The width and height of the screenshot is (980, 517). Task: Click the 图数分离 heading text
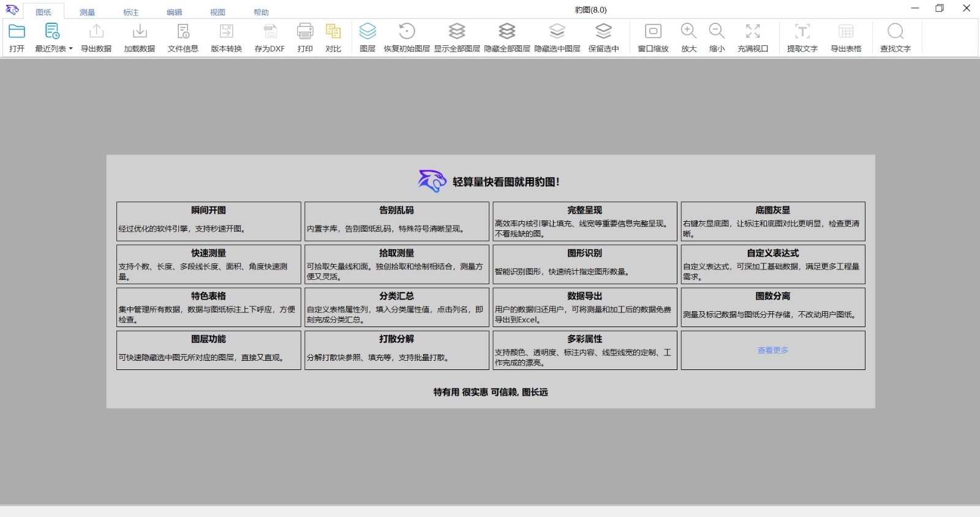(773, 296)
